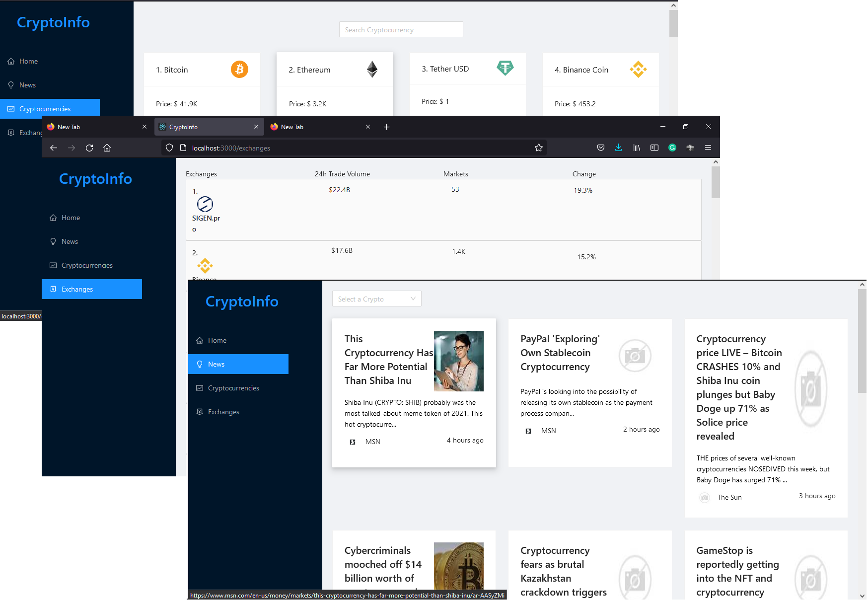Click the extension icon next to Grammarly
Image resolution: width=868 pixels, height=604 pixels.
[x=690, y=148]
